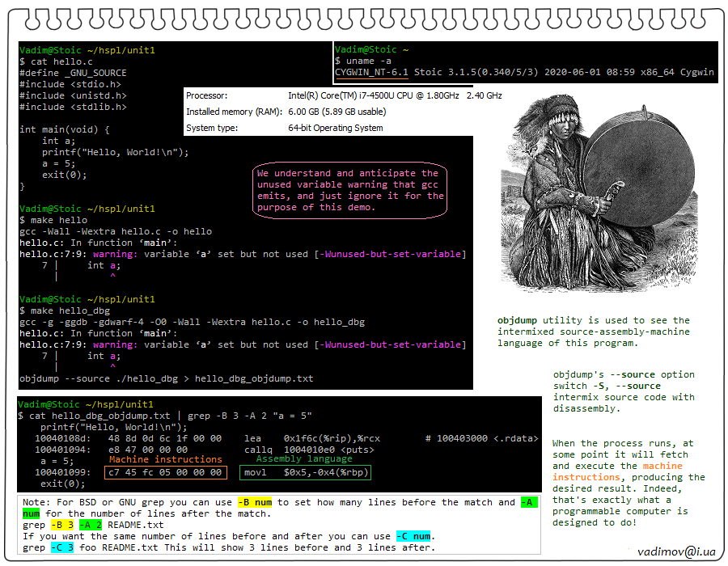Click the 'make hello_dbg' command
Image resolution: width=728 pixels, height=566 pixels.
[70, 310]
